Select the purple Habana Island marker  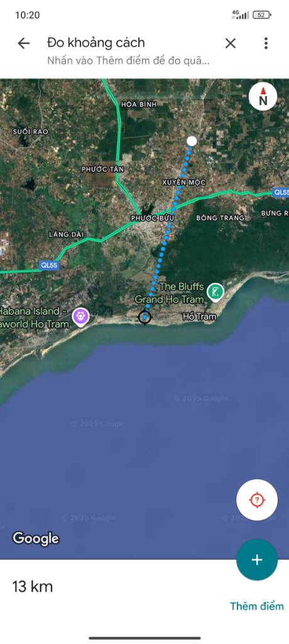(80, 317)
